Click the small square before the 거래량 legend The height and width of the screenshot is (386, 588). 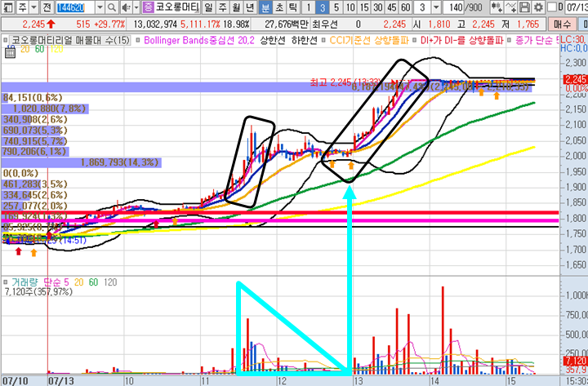click(x=6, y=282)
